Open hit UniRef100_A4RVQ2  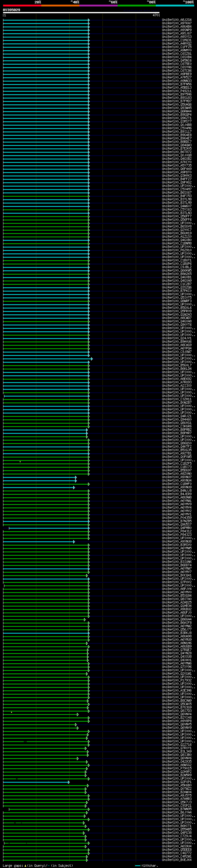pyautogui.click(x=177, y=43)
